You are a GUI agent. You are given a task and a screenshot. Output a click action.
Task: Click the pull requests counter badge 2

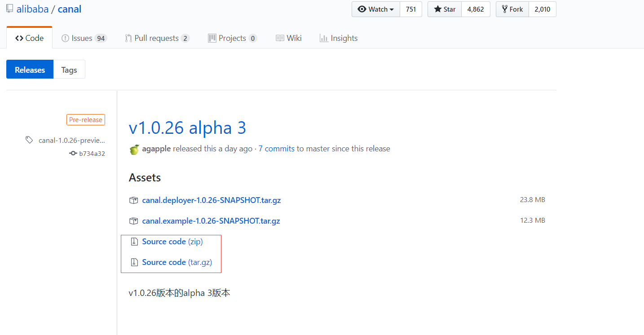(x=185, y=39)
